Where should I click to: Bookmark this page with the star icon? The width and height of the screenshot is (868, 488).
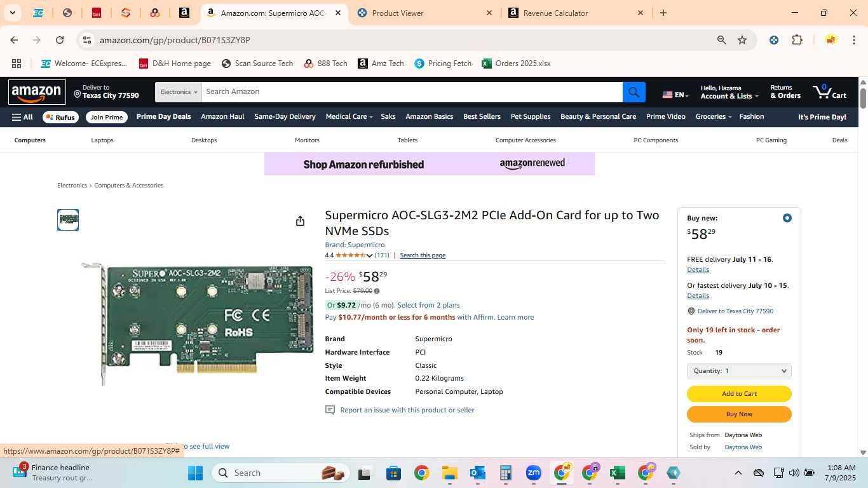point(742,40)
